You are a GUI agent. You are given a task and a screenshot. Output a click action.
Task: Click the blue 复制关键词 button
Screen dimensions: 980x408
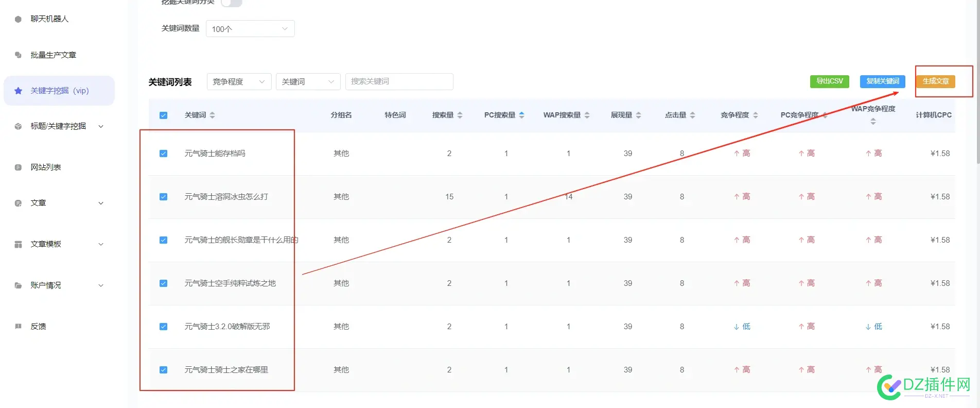(x=882, y=81)
